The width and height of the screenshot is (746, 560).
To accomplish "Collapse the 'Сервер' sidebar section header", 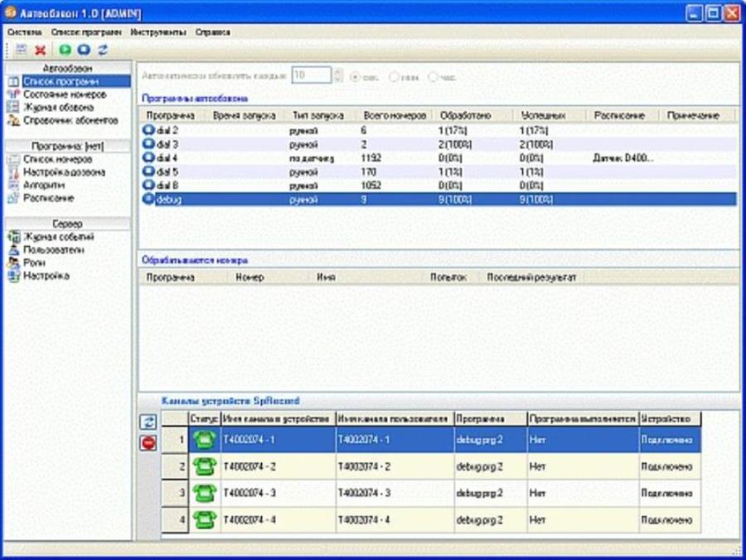I will 66,224.
